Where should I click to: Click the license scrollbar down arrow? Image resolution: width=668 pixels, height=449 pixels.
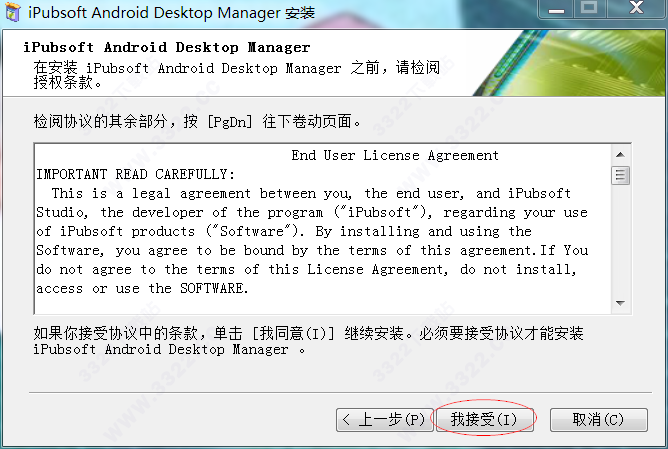pyautogui.click(x=620, y=303)
